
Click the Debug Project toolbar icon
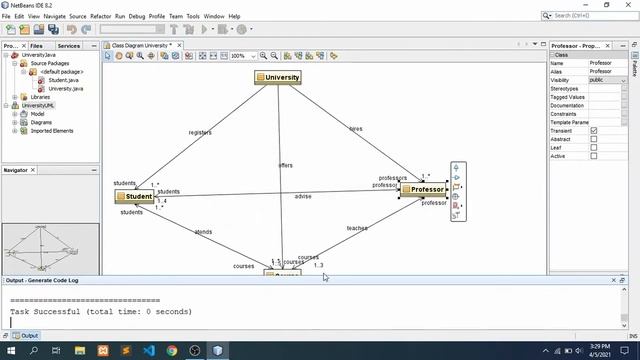pos(222,29)
